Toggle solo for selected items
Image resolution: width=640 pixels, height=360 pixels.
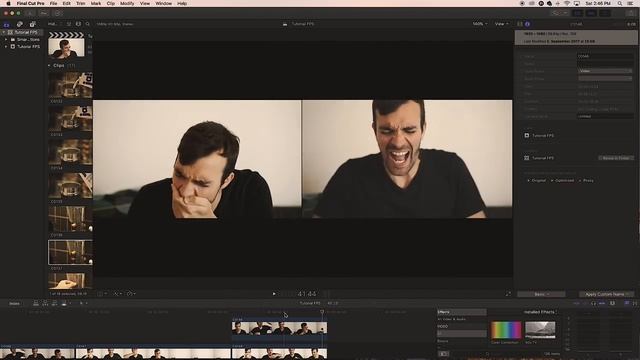point(593,303)
